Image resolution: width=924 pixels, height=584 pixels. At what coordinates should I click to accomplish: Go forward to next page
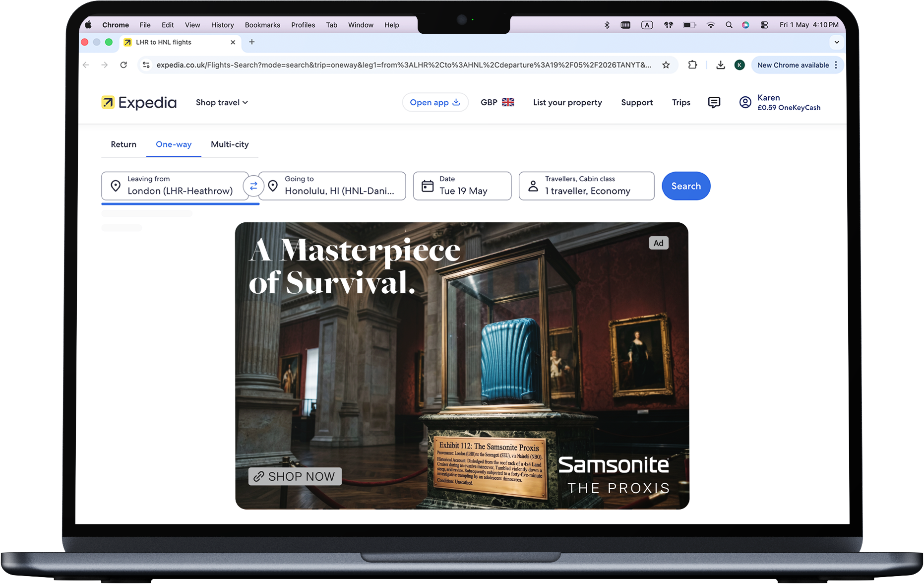pyautogui.click(x=104, y=65)
